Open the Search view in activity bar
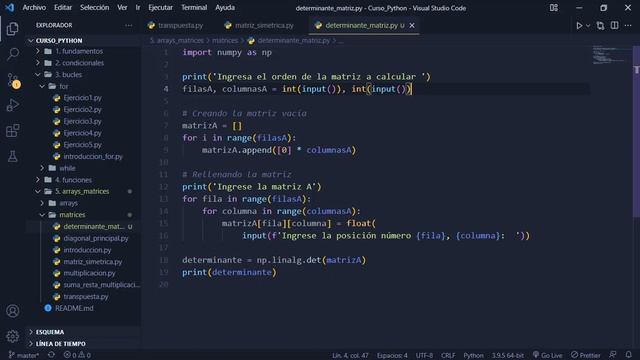 click(x=13, y=54)
